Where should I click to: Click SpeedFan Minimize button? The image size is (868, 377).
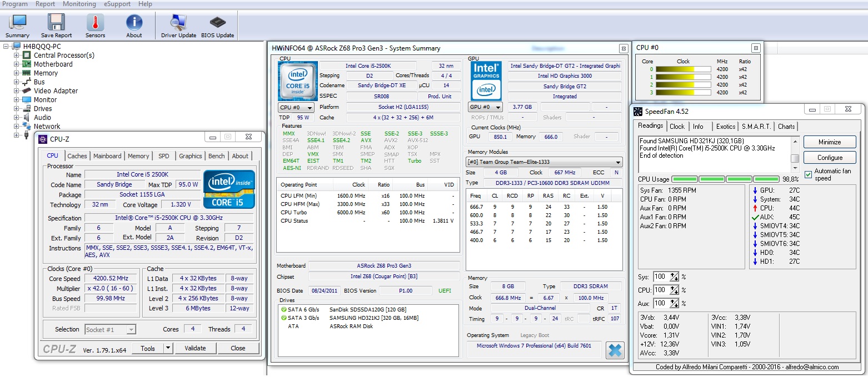pyautogui.click(x=830, y=142)
